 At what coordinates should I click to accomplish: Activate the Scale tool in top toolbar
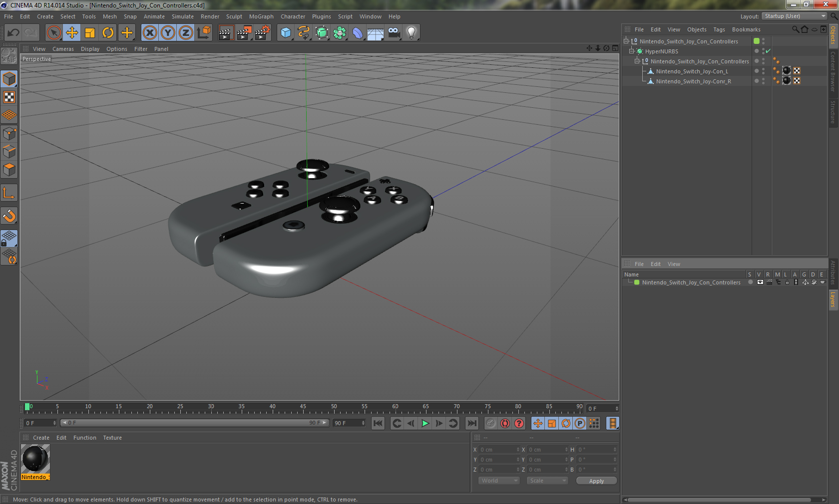coord(90,33)
